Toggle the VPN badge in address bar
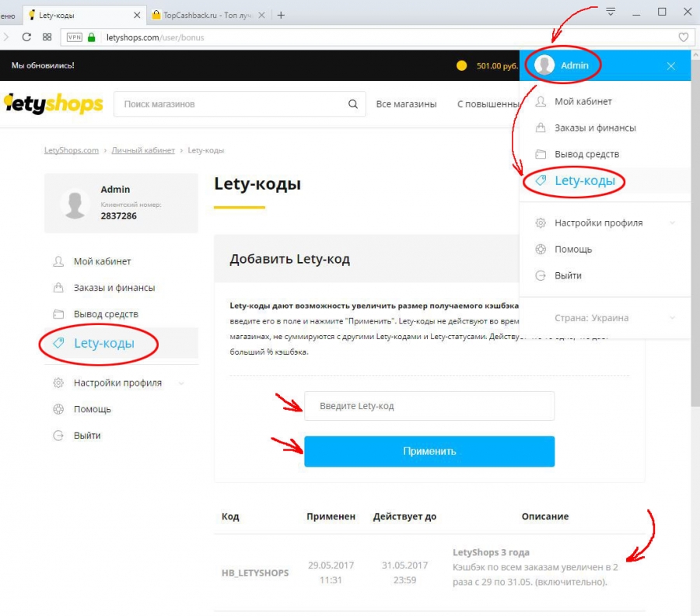 click(75, 37)
